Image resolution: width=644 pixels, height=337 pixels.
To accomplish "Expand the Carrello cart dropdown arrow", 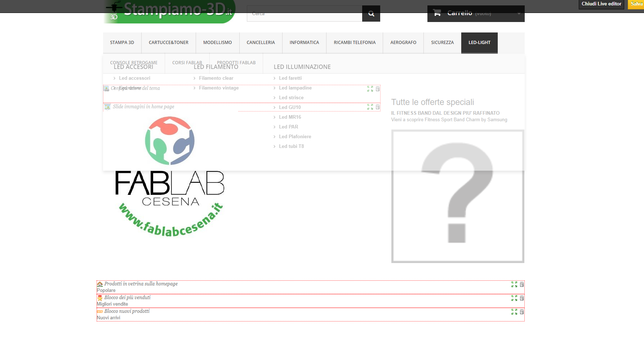I will coord(519,14).
